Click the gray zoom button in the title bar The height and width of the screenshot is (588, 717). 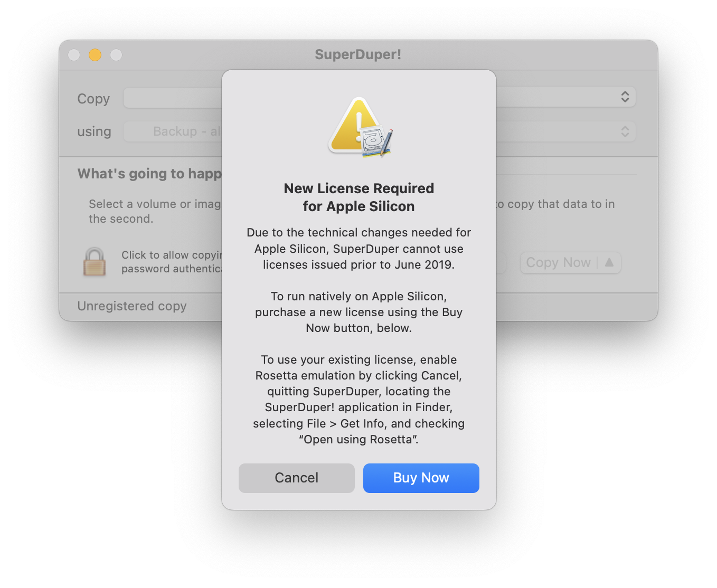[x=116, y=55]
